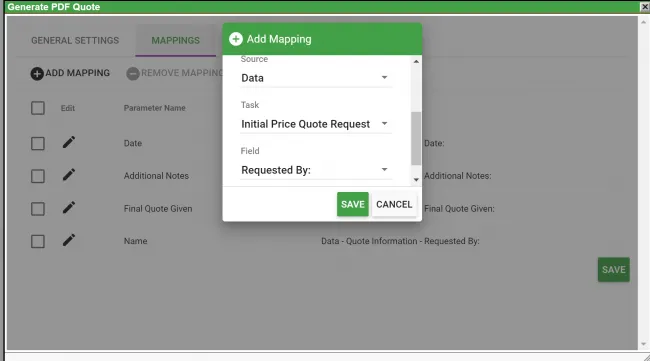
Task: Check the box for the Date row
Action: 38,143
